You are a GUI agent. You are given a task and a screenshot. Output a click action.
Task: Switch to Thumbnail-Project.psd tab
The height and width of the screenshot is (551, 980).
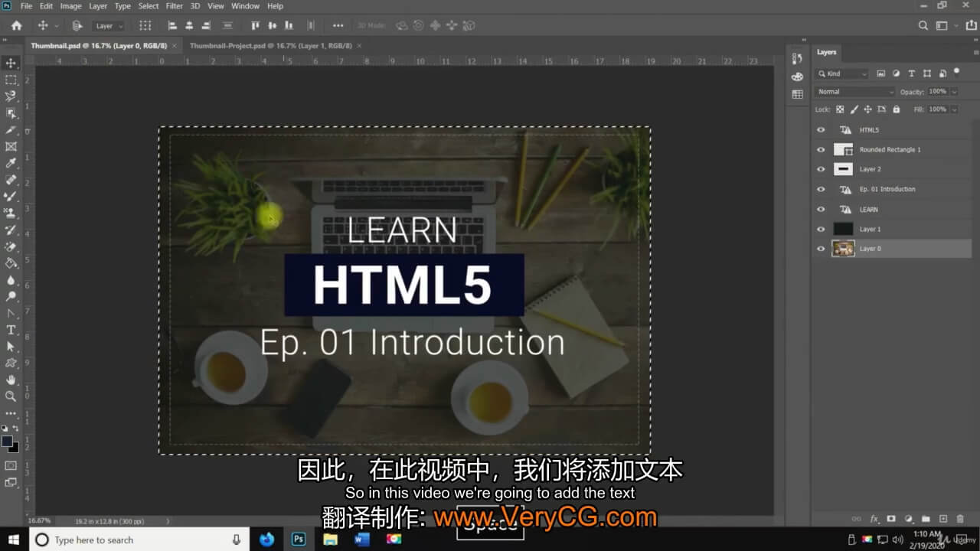pyautogui.click(x=272, y=46)
